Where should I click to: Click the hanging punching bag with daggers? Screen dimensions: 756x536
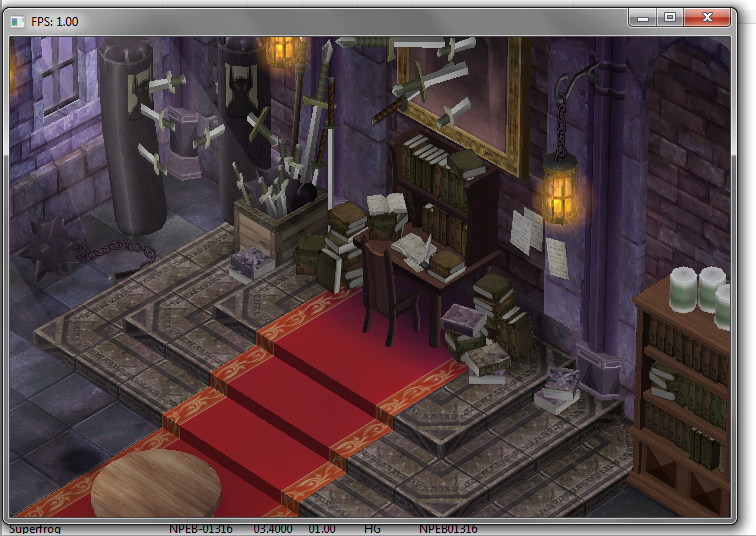point(135,140)
